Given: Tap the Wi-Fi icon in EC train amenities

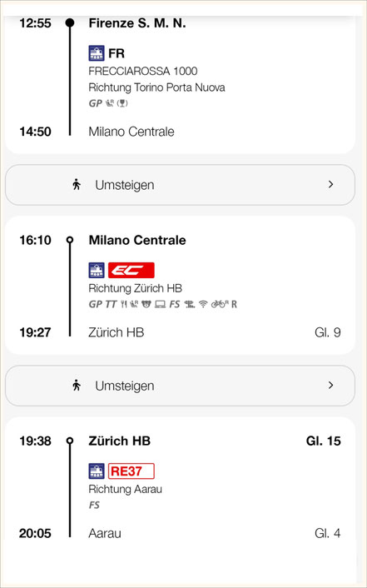Looking at the screenshot, I should point(203,304).
